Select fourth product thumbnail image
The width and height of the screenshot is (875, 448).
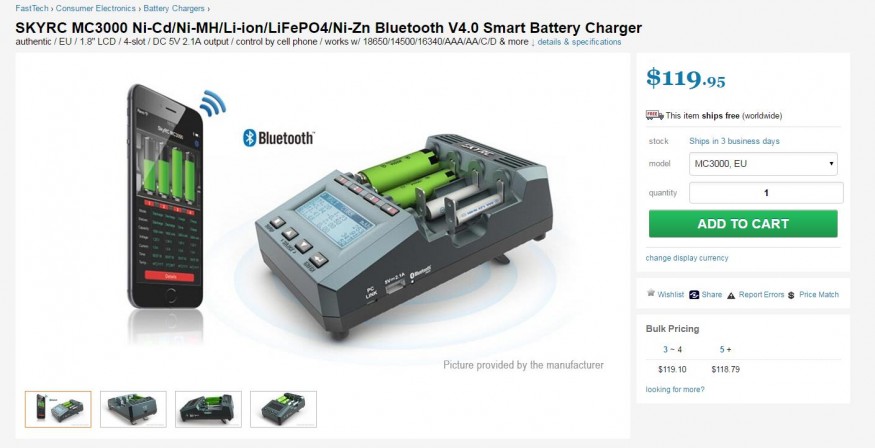point(283,409)
